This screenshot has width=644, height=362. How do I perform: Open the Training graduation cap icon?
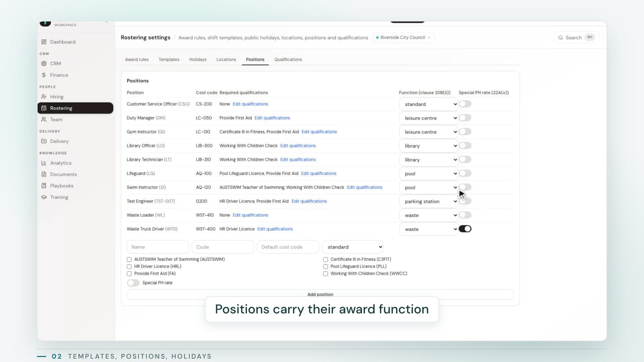click(44, 197)
